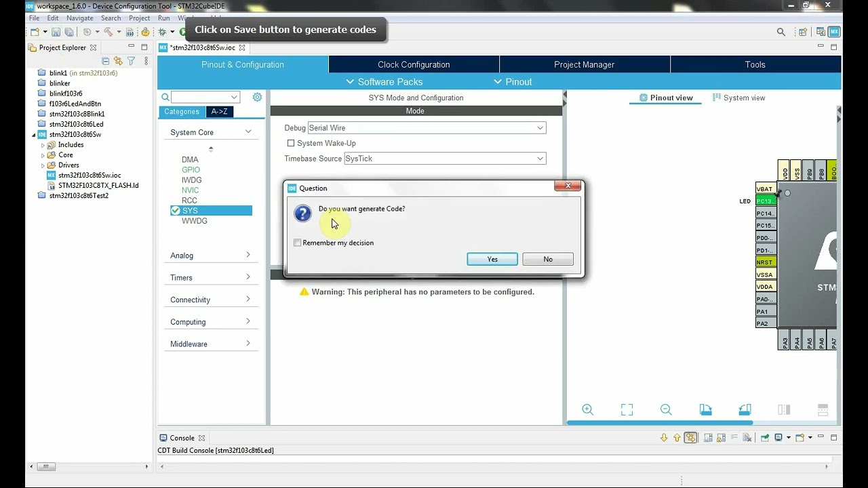The image size is (868, 488).
Task: Expand the Connectivity category
Action: tap(210, 300)
